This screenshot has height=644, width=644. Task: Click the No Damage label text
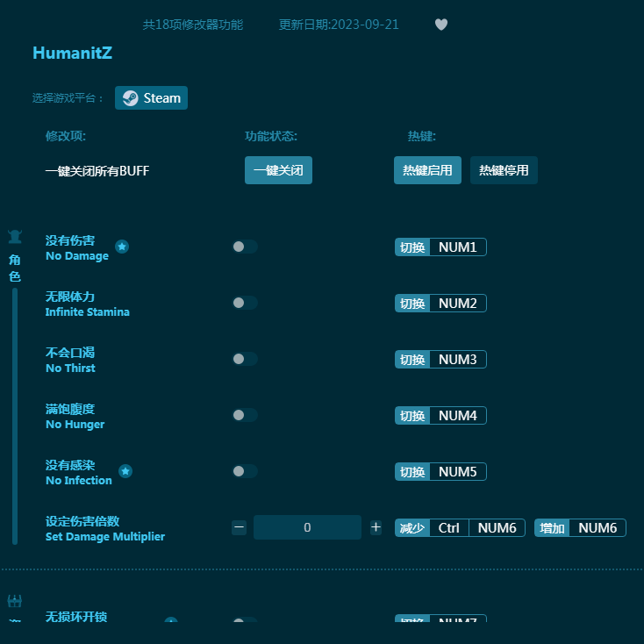77,256
